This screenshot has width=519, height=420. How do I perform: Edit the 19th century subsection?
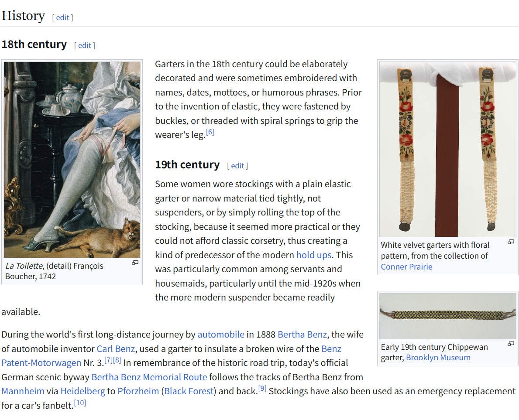point(237,166)
